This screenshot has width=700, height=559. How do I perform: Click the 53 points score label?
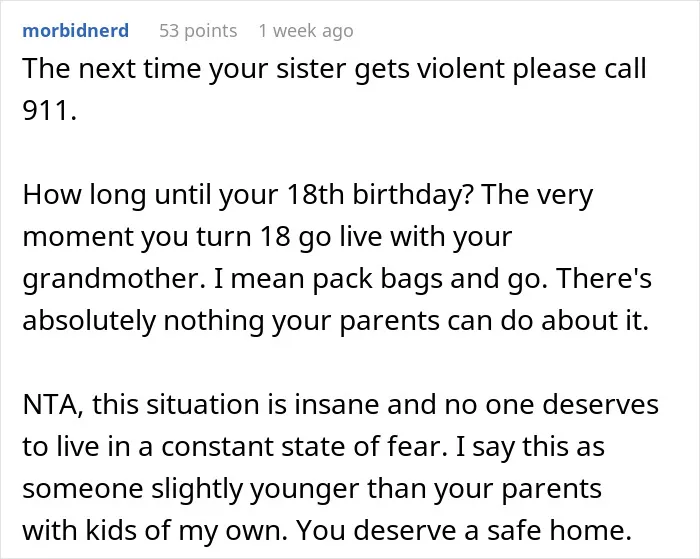[198, 31]
